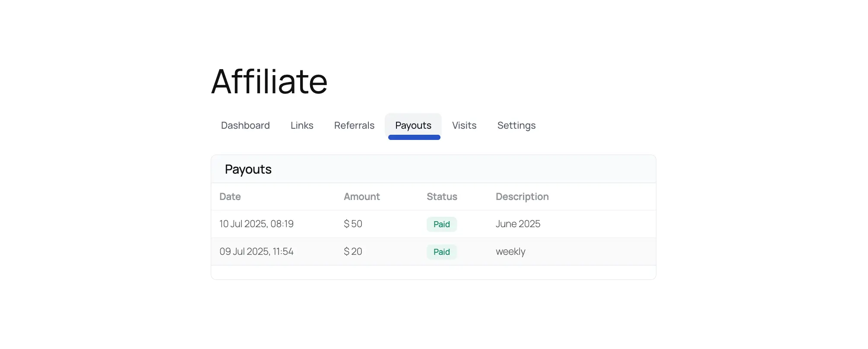Click the Description column header

[522, 197]
